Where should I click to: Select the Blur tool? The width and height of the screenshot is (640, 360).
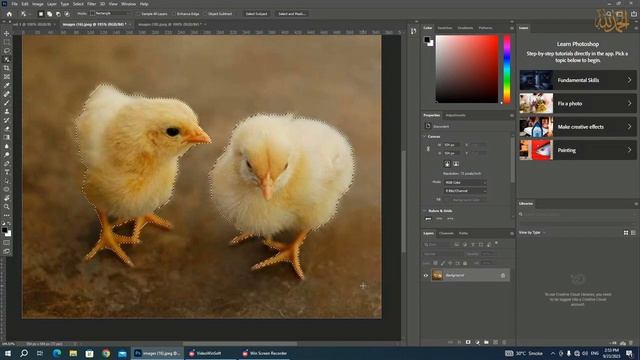click(7, 146)
